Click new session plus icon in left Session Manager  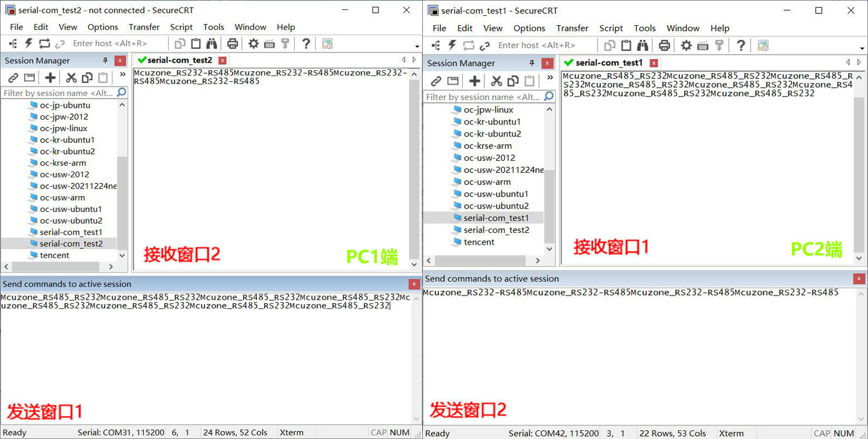[50, 77]
